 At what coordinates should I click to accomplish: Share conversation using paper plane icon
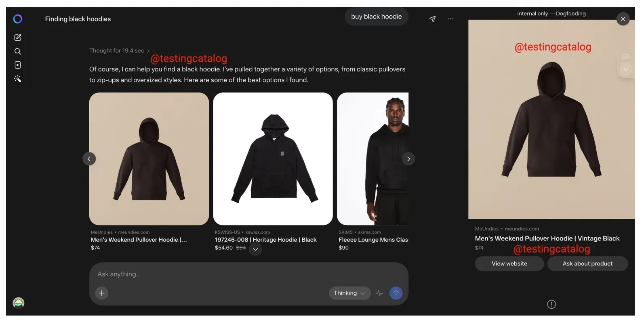(432, 19)
